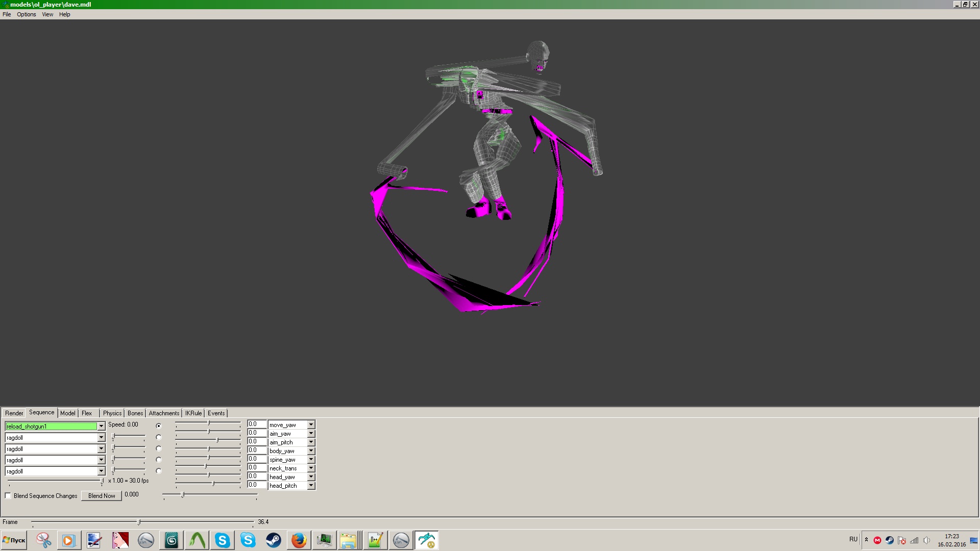Launch Firefox from the taskbar

(299, 540)
